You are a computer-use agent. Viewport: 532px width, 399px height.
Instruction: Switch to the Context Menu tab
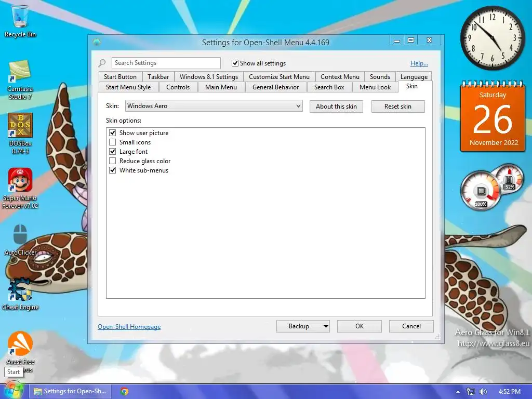(340, 77)
